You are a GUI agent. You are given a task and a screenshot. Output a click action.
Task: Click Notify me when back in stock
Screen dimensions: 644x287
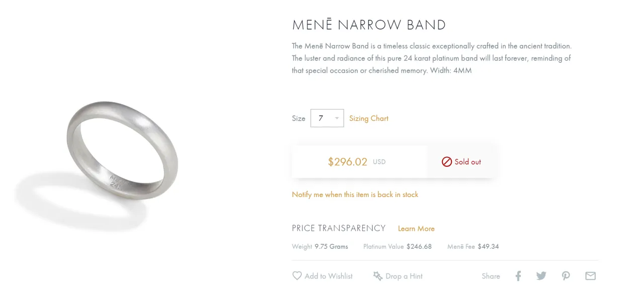pos(355,195)
